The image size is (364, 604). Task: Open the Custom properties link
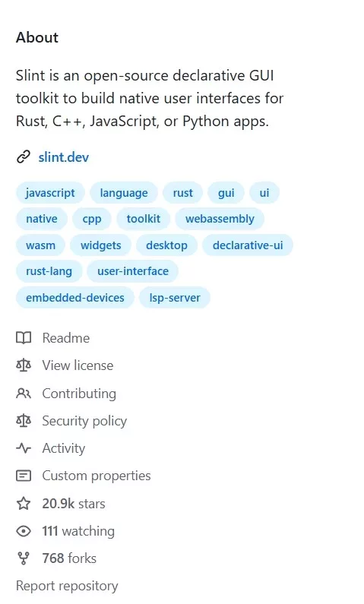(x=97, y=476)
